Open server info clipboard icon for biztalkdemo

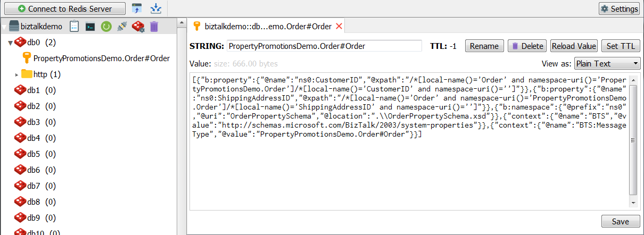75,26
